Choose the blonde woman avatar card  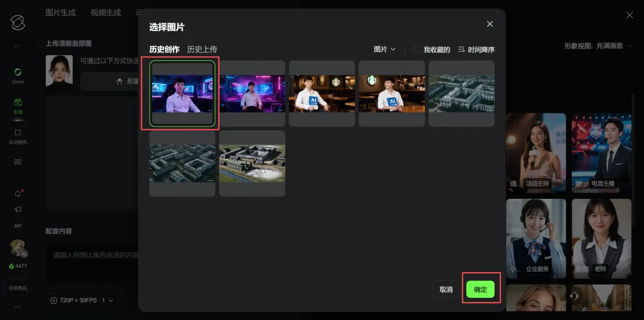click(536, 298)
